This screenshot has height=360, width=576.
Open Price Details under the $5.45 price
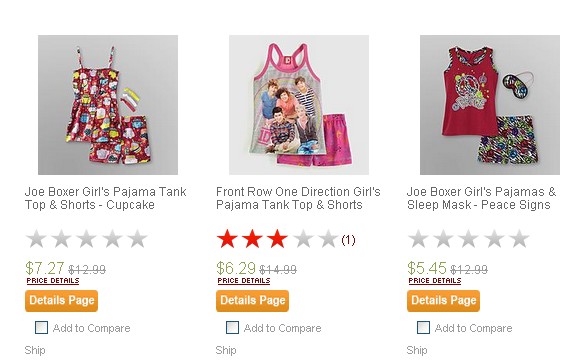435,281
